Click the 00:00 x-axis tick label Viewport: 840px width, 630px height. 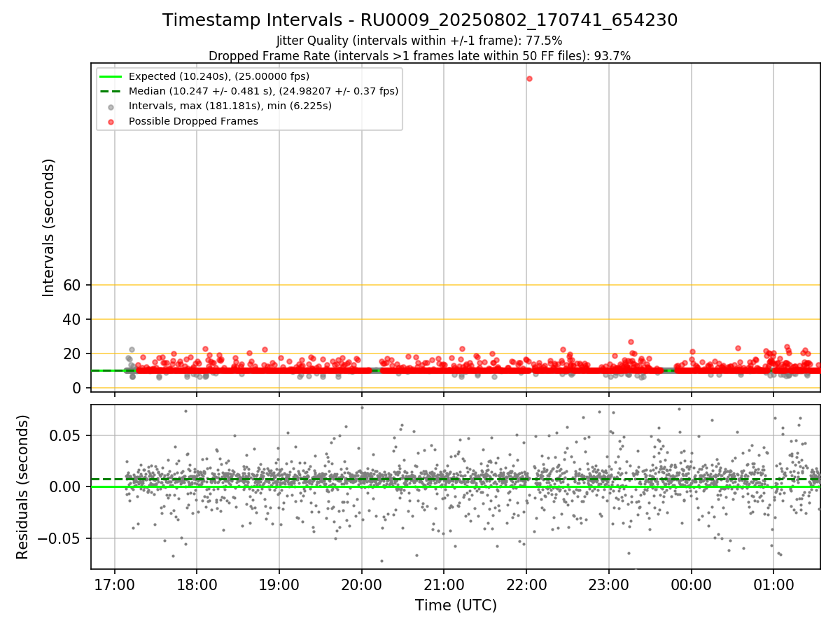(x=692, y=584)
